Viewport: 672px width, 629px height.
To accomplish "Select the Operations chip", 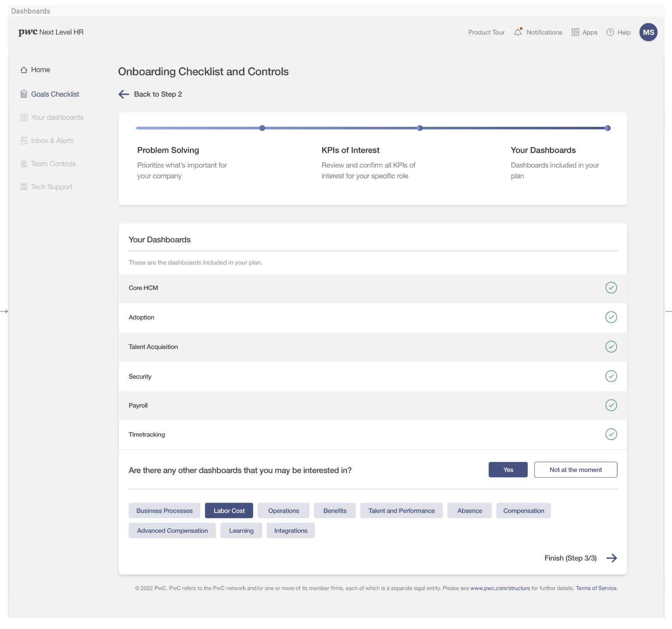I will (283, 510).
